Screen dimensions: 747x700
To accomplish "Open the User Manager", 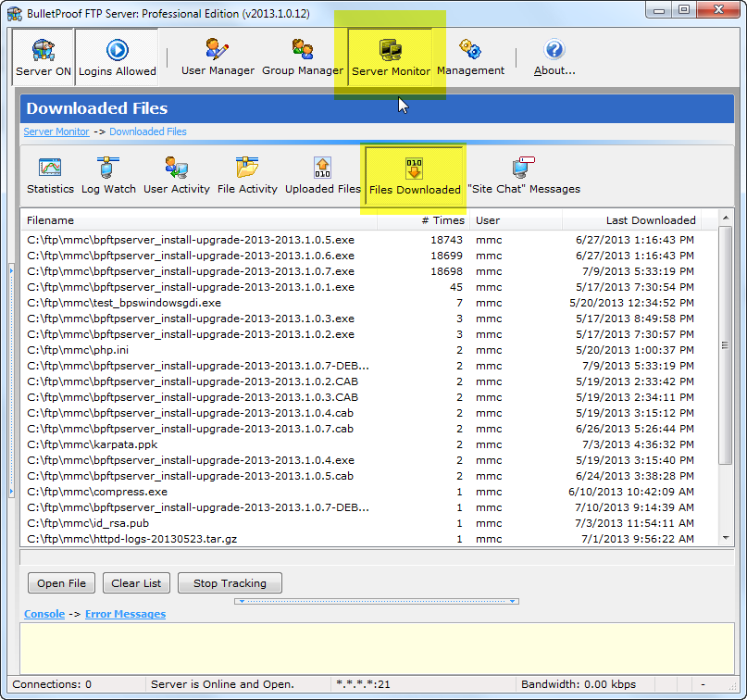I will 218,57.
